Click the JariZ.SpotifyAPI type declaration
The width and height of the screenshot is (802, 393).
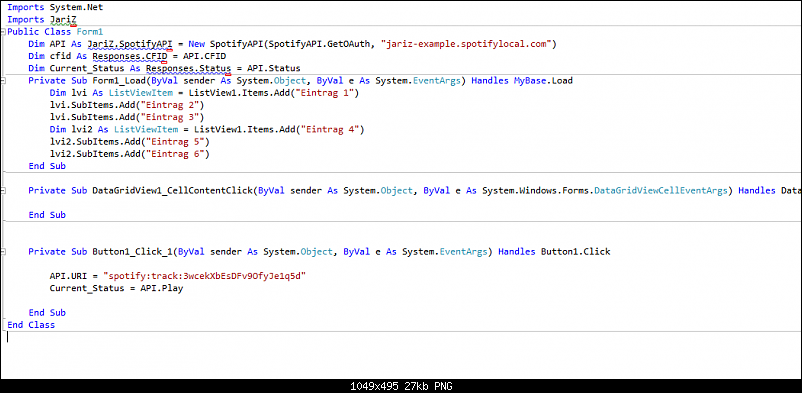tap(130, 44)
